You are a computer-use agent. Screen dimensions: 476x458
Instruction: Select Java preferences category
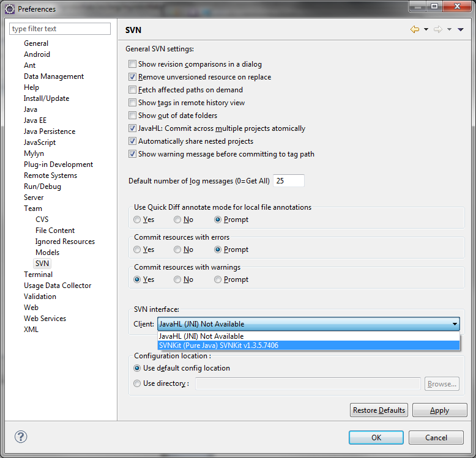31,109
